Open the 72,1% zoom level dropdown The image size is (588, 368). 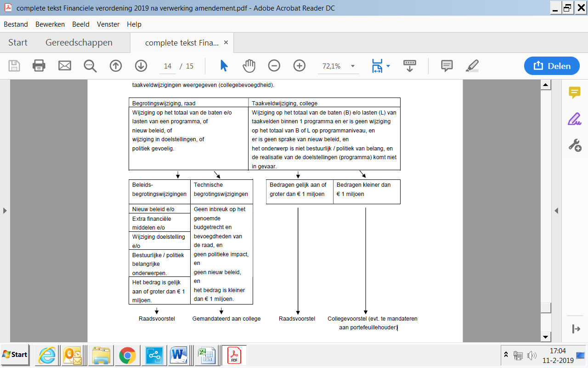pyautogui.click(x=353, y=66)
